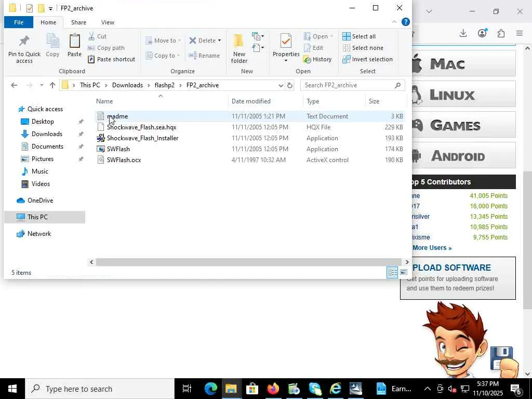This screenshot has width=532, height=399.
Task: Open browser downloads arrow icon
Action: [x=463, y=33]
